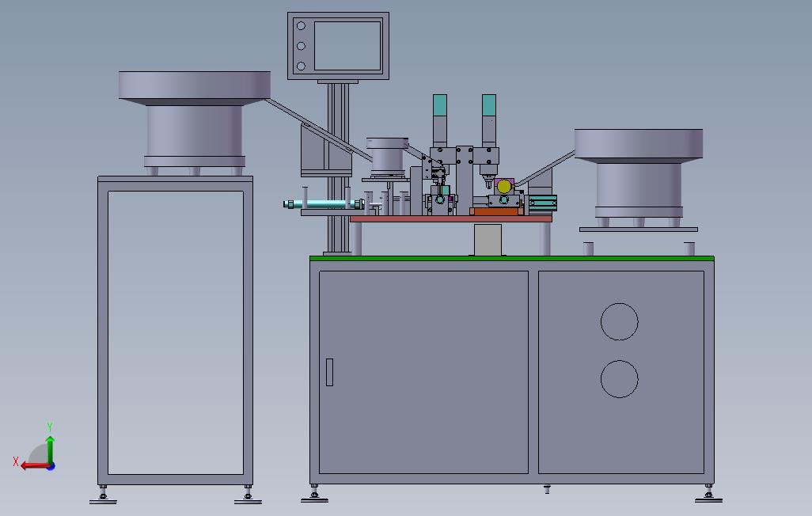This screenshot has height=516, width=812.
Task: Select the handle on the left cabinet door
Action: (329, 372)
